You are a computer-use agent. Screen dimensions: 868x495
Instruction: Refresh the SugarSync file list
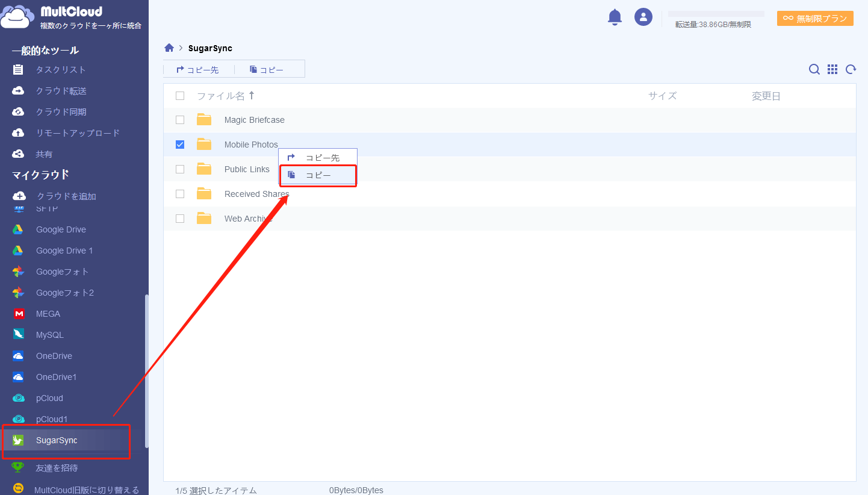tap(851, 69)
